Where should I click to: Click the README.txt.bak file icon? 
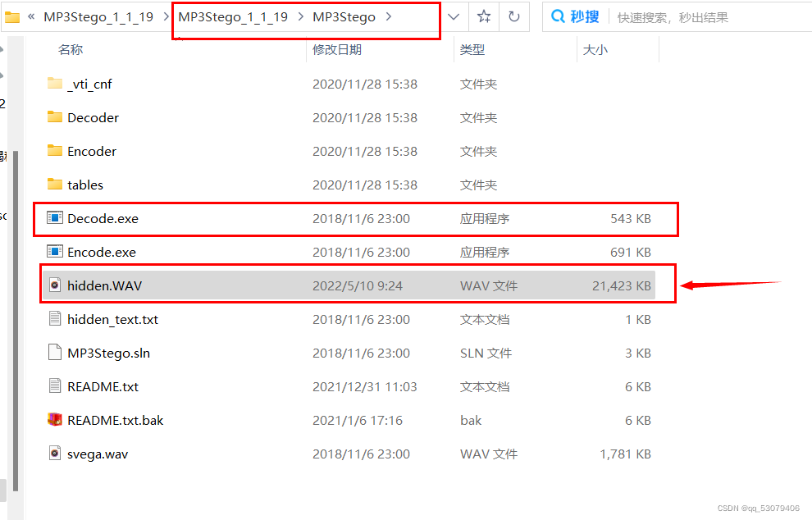click(x=55, y=419)
